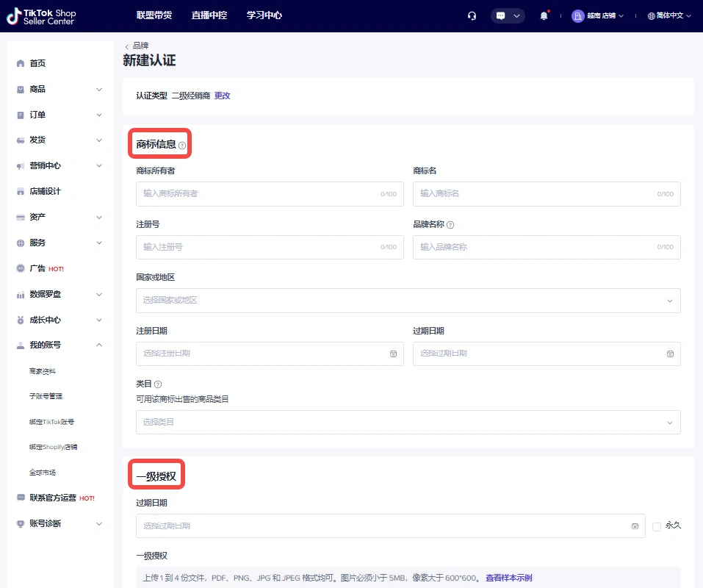Go to 学习中心 in top navigation
Image resolution: width=703 pixels, height=588 pixels.
[264, 15]
